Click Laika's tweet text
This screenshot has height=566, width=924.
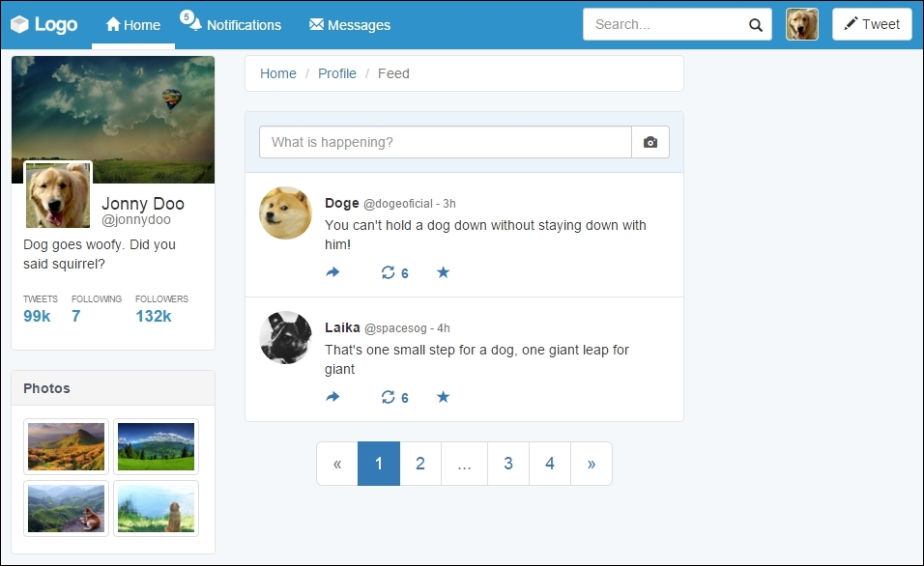[x=476, y=359]
